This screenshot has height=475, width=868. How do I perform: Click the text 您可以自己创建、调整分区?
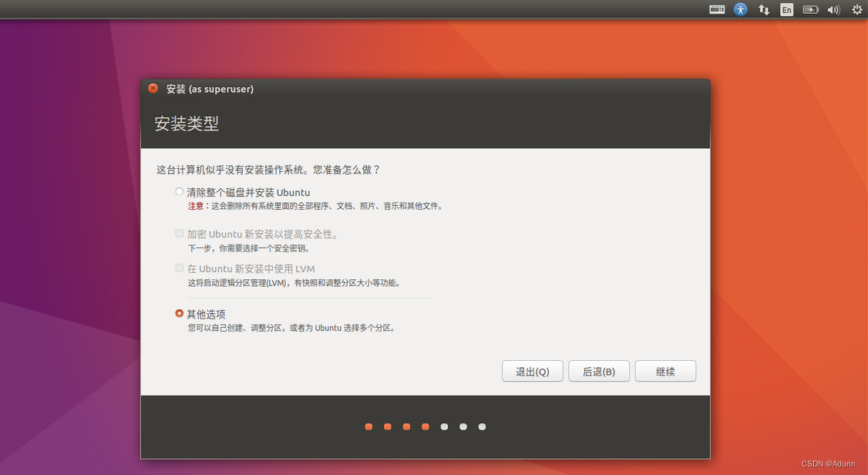[x=291, y=328]
